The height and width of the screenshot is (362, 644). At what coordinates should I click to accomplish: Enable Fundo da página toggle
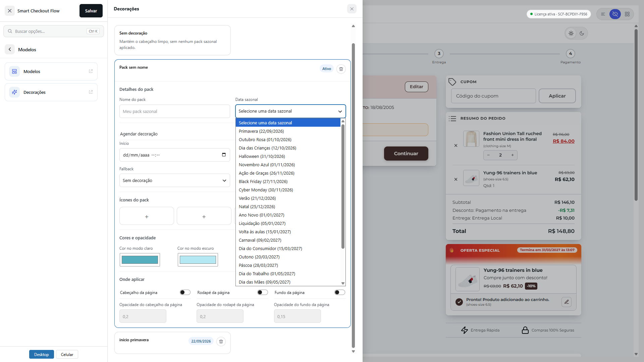pyautogui.click(x=340, y=292)
